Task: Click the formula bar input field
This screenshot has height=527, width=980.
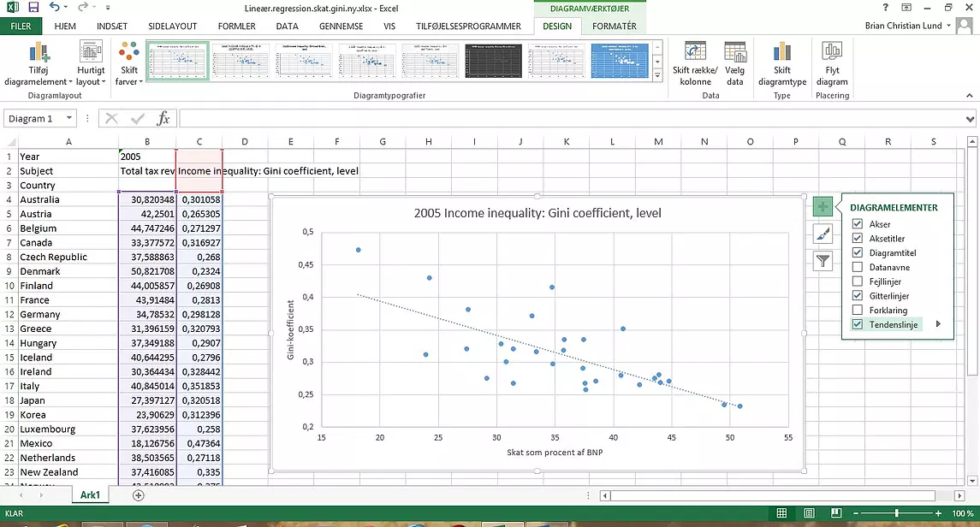Action: pos(571,119)
